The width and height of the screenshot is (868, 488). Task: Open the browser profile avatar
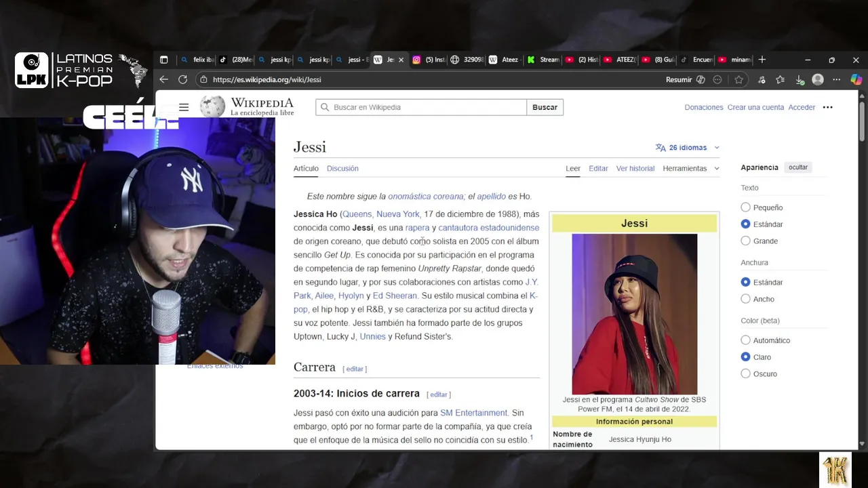pos(818,79)
